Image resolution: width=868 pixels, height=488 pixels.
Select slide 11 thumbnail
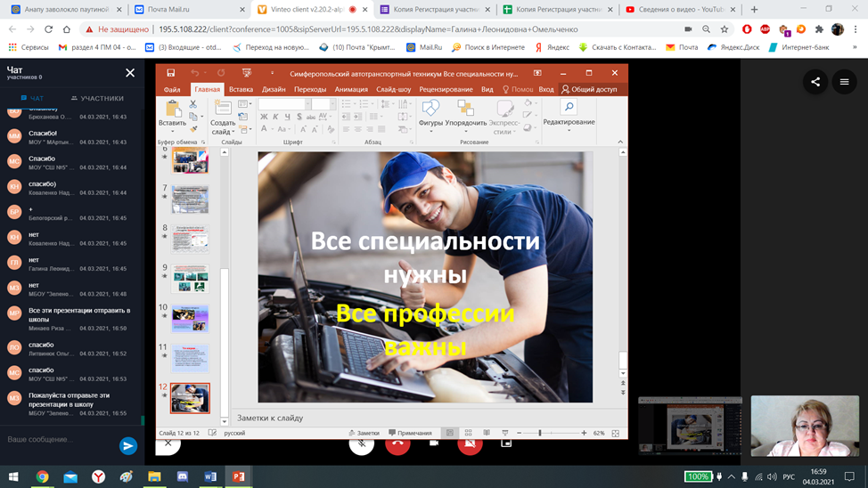click(x=190, y=358)
